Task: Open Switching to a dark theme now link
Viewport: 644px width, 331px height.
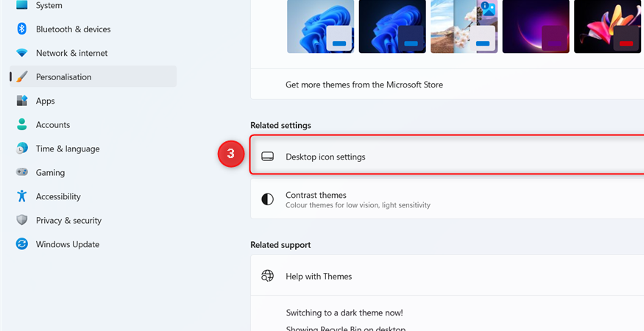Action: tap(344, 313)
